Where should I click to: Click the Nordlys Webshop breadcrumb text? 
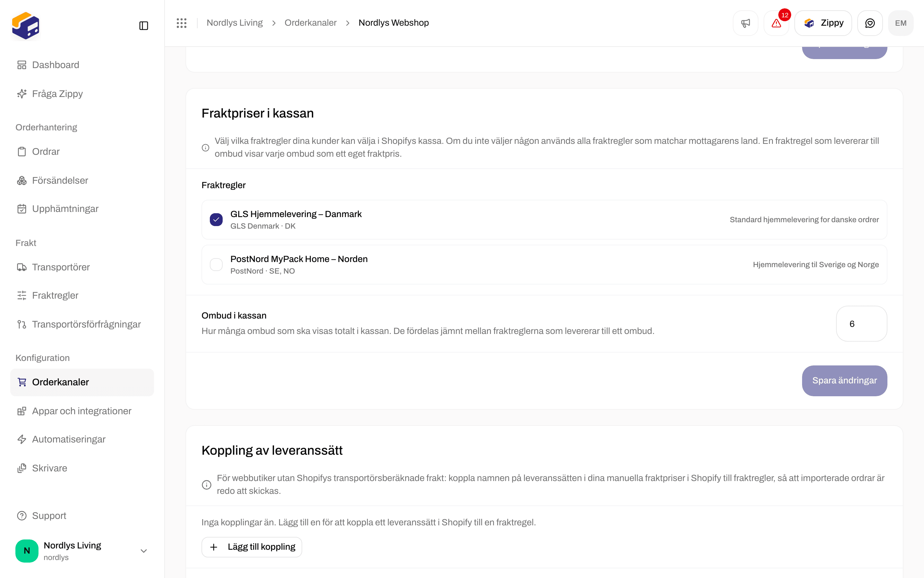pyautogui.click(x=393, y=23)
